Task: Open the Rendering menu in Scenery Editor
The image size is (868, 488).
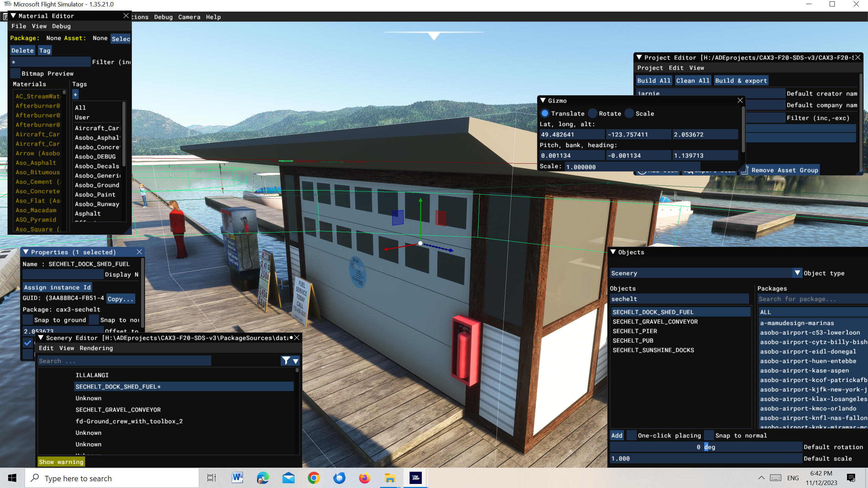Action: 96,348
